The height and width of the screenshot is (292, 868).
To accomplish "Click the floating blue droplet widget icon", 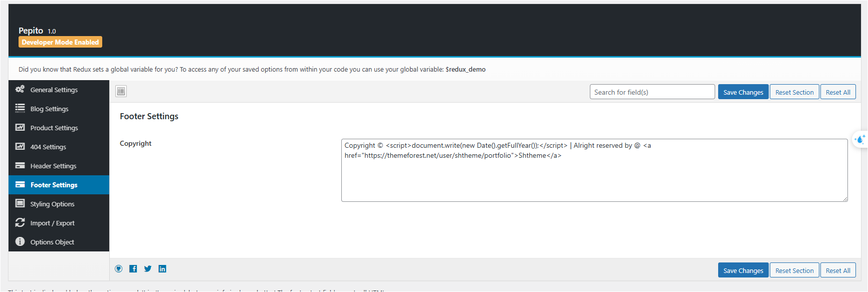I will point(860,139).
